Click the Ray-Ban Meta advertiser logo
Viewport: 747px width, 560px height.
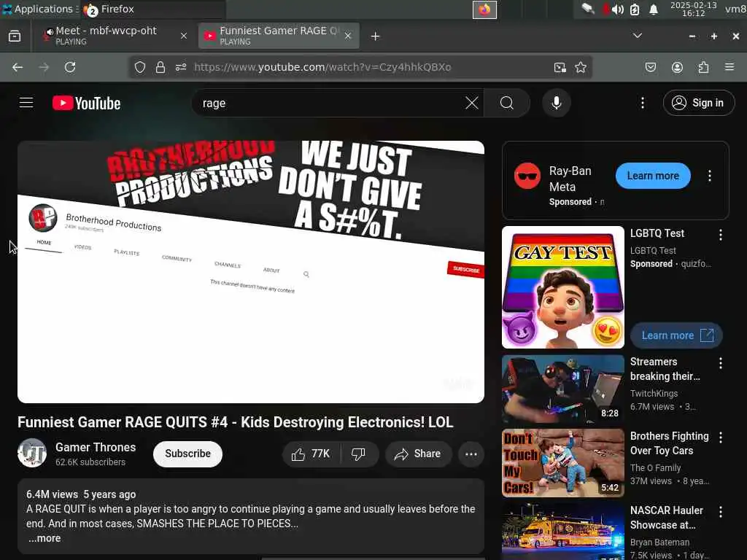pos(527,176)
